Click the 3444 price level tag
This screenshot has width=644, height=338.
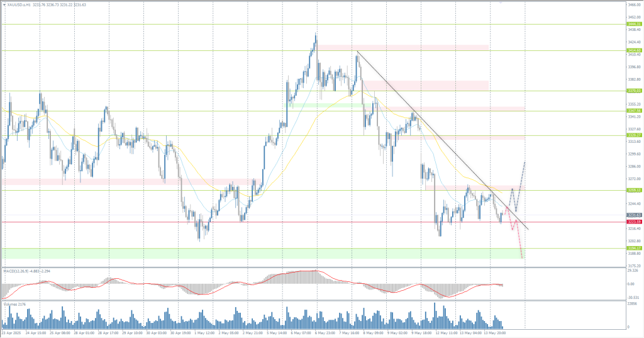634,24
